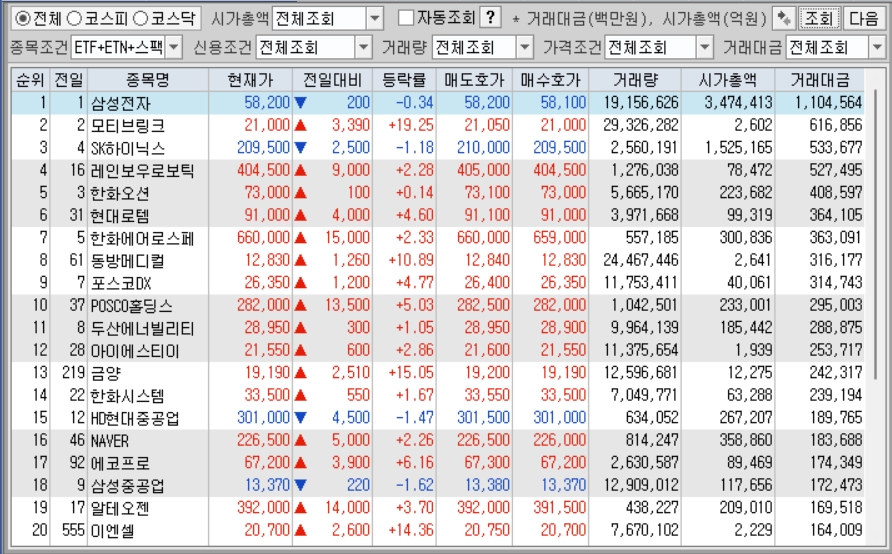Viewport: 892px width, 554px height.
Task: Select the 아이에스티이 stock name
Action: point(135,350)
